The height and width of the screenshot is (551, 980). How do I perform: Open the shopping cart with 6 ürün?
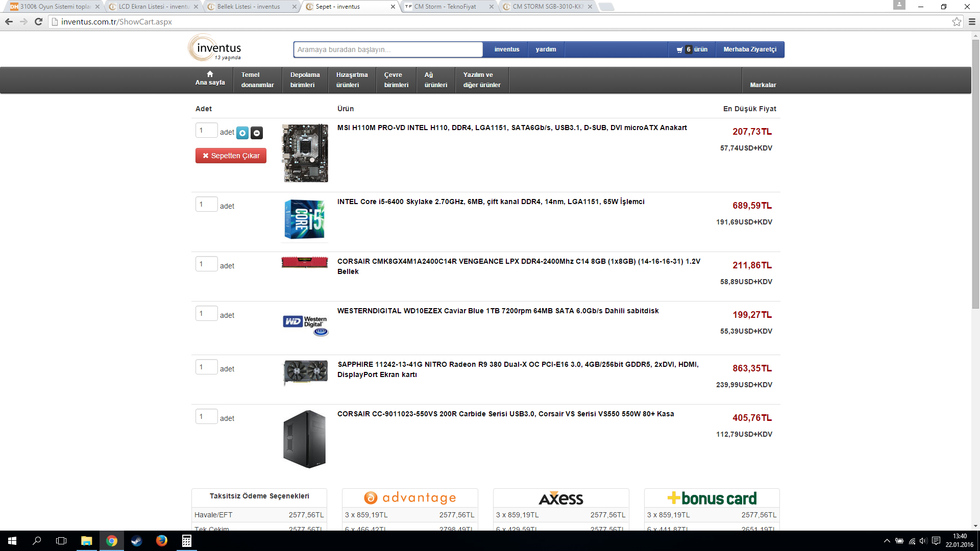click(692, 49)
